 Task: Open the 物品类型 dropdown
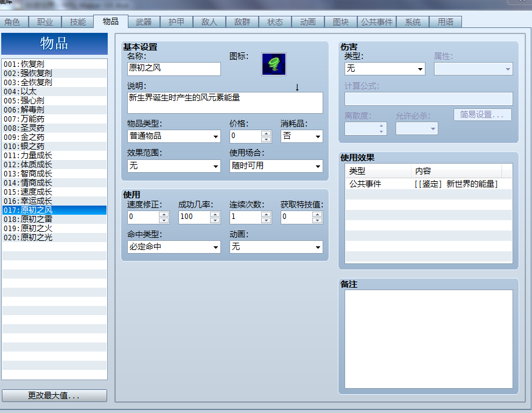coord(174,136)
